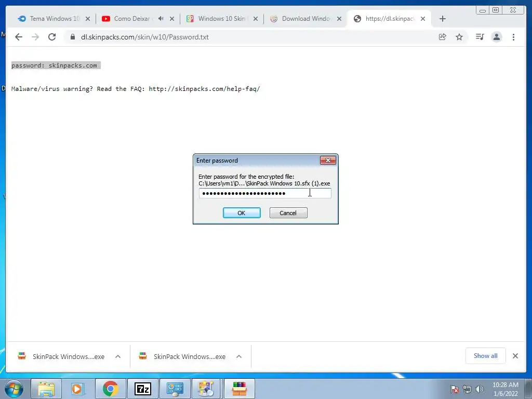Open the share this page icon
Screen dimensions: 532x399
pyautogui.click(x=443, y=37)
